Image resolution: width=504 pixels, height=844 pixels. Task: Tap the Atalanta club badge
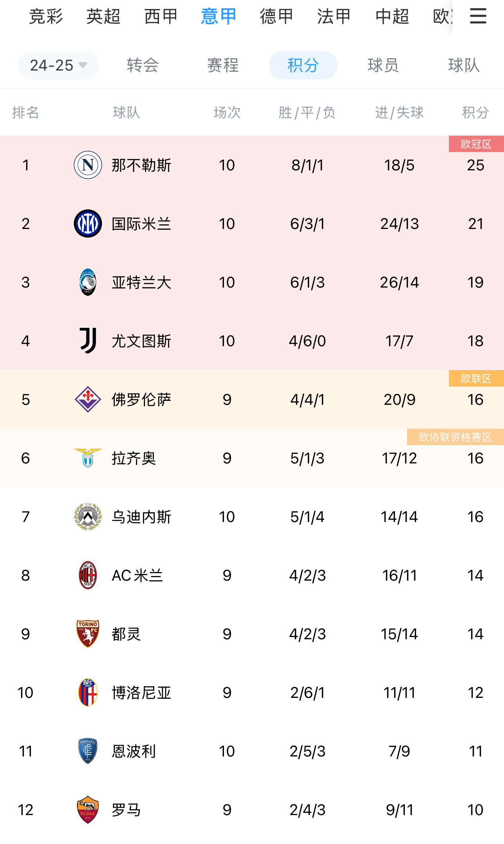[x=88, y=282]
